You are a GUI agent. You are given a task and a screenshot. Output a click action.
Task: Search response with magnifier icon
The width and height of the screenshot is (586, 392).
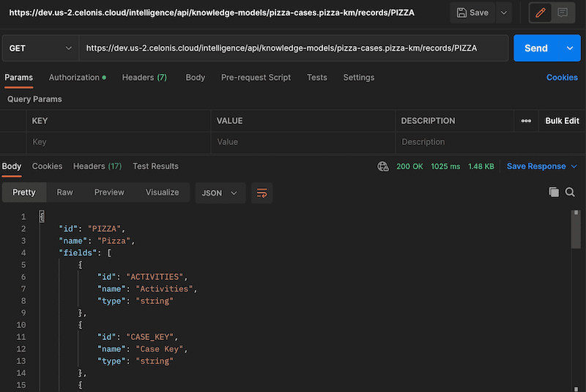point(570,192)
